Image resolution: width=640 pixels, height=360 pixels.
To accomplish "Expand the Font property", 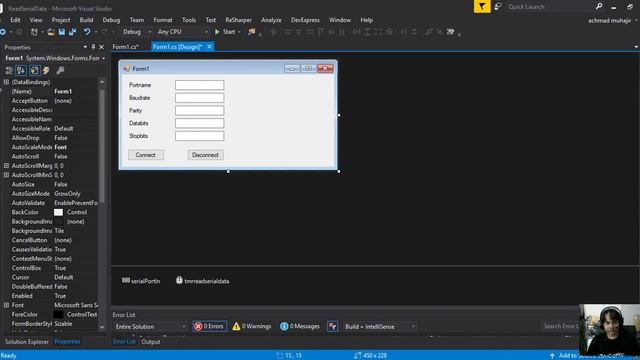I will click(x=6, y=305).
